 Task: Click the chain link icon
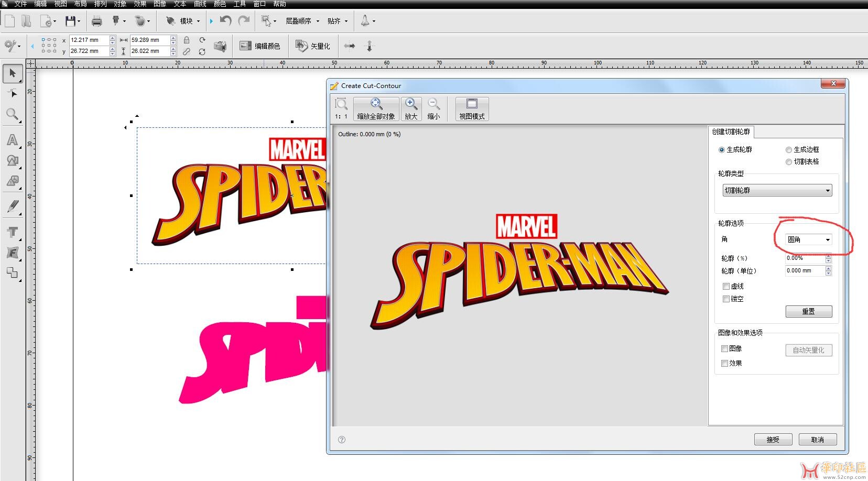(187, 51)
